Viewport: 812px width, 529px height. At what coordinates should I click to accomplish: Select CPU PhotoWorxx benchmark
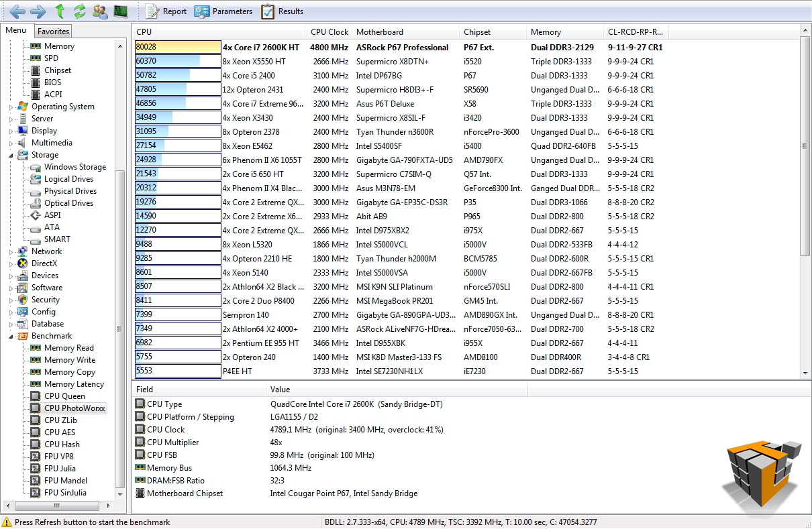pos(74,408)
